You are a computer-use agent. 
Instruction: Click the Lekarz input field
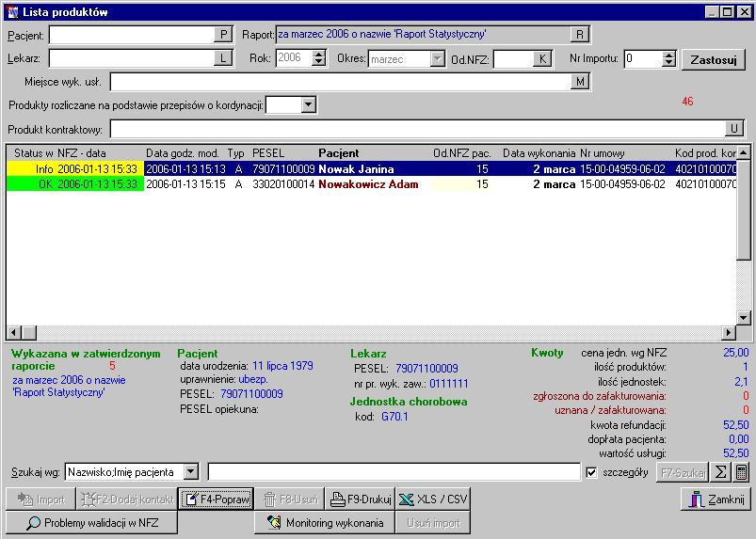coord(132,58)
